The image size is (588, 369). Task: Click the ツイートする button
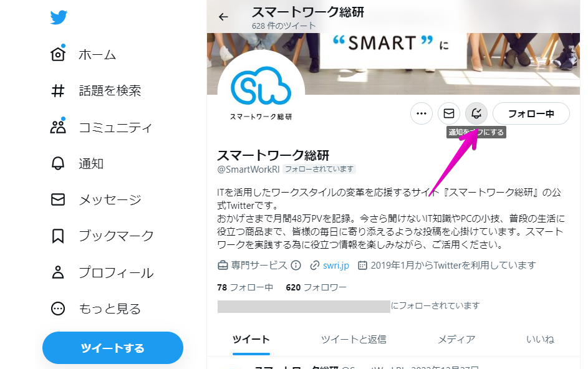click(113, 348)
